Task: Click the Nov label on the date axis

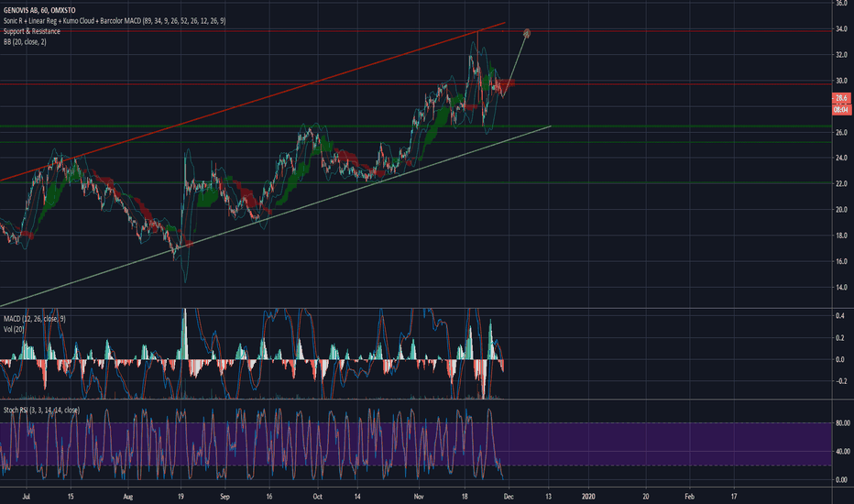Action: point(418,497)
